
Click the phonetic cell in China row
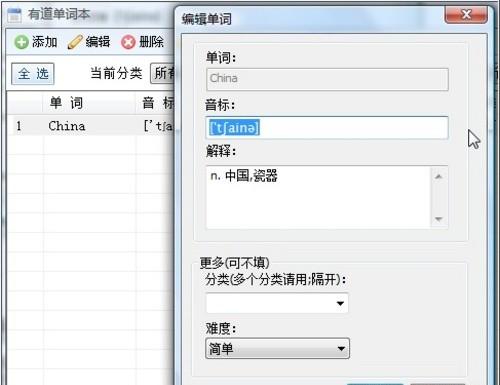158,126
